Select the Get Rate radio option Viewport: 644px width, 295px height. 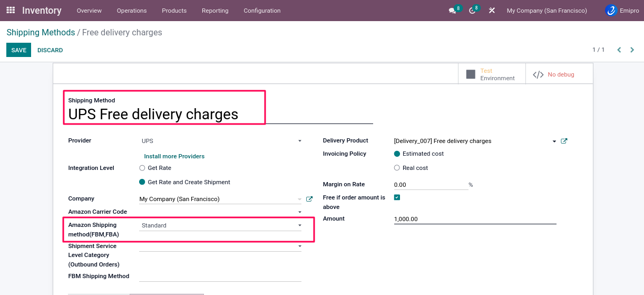click(142, 168)
